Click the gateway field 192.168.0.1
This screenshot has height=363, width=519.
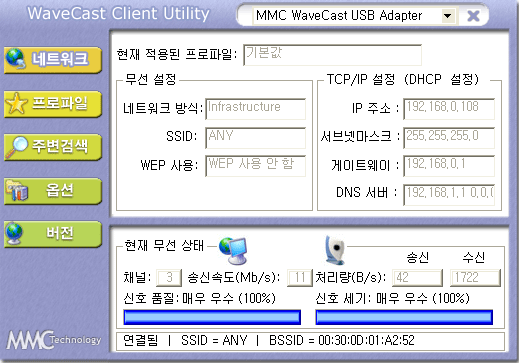point(449,166)
